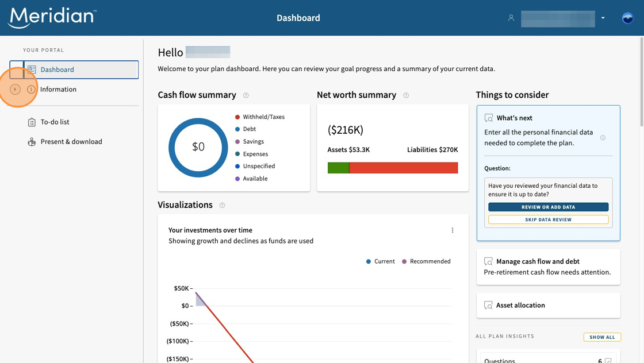This screenshot has width=644, height=363.
Task: Click the Debt legend entry
Action: coord(245,129)
